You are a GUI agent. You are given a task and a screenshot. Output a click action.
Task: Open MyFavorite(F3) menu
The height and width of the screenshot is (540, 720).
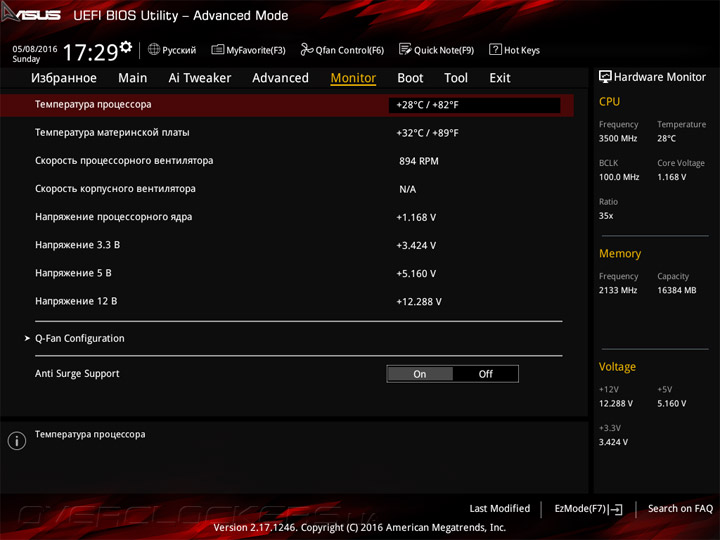click(x=248, y=50)
